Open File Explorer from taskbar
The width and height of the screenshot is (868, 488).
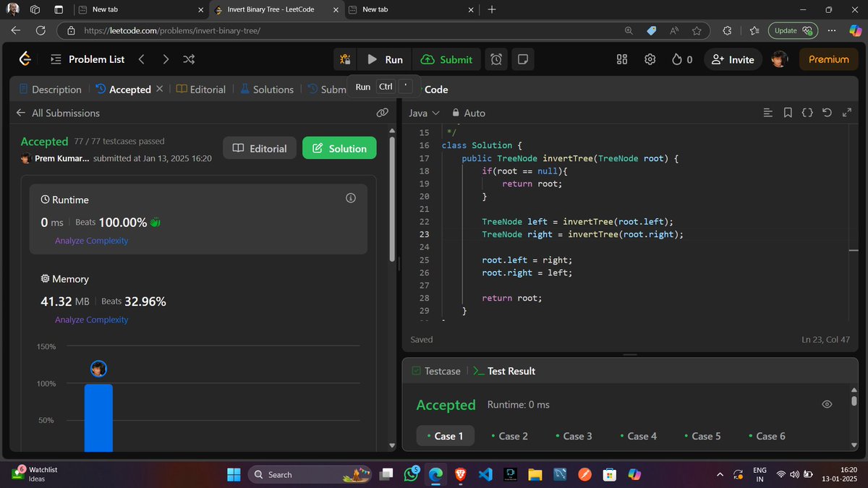pyautogui.click(x=535, y=474)
